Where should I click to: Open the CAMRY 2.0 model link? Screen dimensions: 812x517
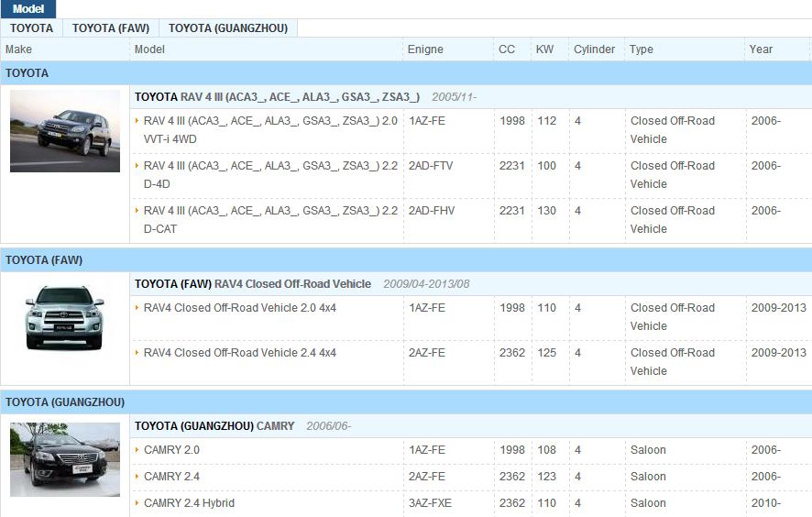[171, 450]
